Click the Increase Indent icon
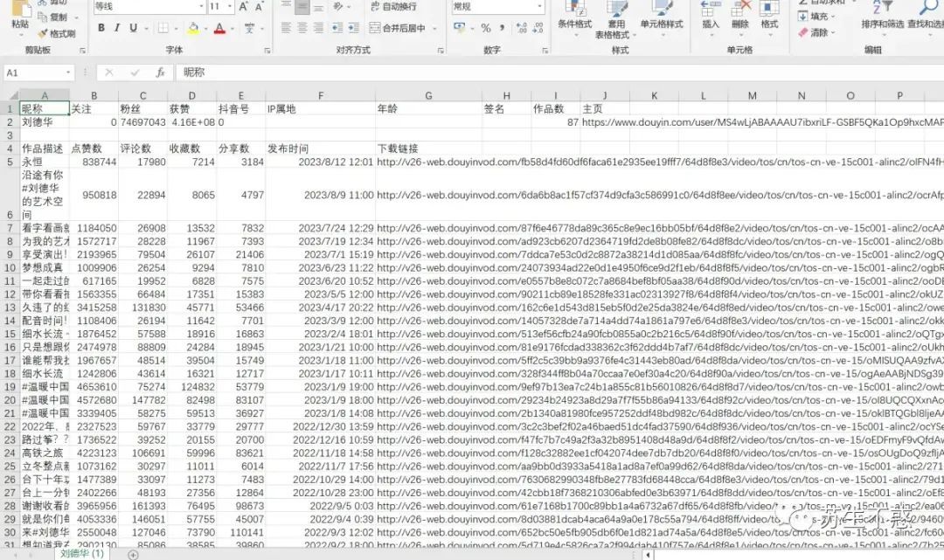This screenshot has width=944, height=560. click(x=354, y=28)
